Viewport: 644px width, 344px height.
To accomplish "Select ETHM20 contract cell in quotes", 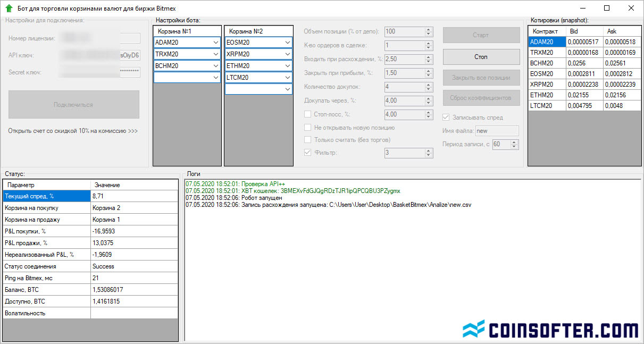I will tap(547, 95).
